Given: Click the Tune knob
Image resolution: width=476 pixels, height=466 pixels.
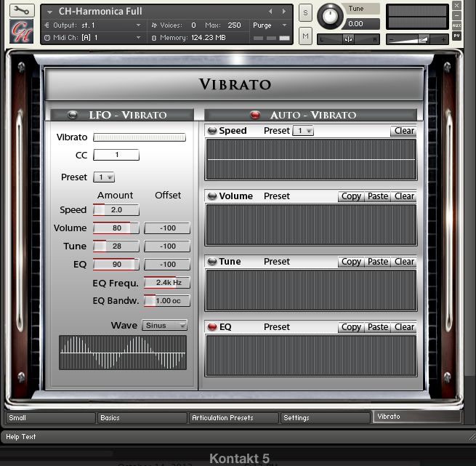Looking at the screenshot, I should click(x=330, y=16).
